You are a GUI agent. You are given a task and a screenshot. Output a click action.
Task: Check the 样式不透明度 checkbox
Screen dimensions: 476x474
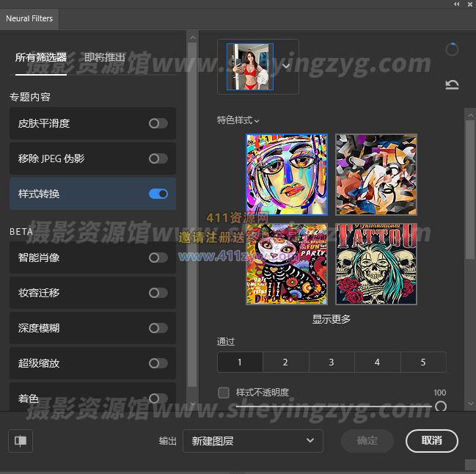coord(224,393)
